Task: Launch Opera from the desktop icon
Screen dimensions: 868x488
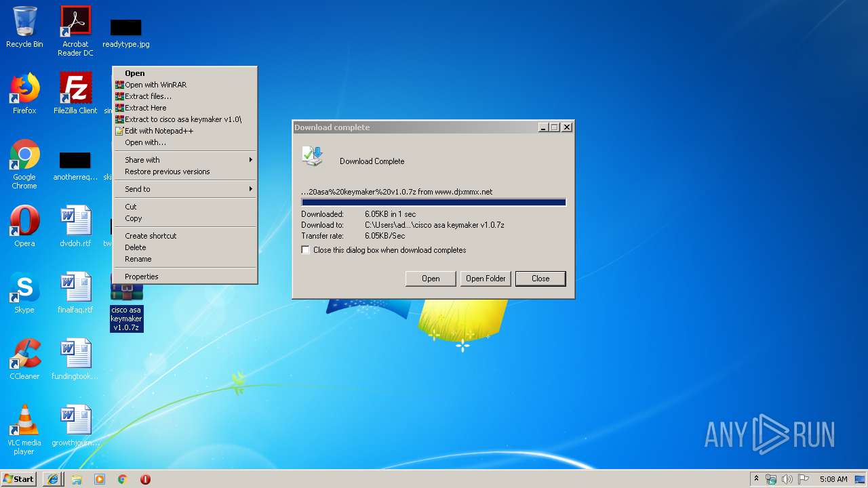Action: (x=24, y=226)
